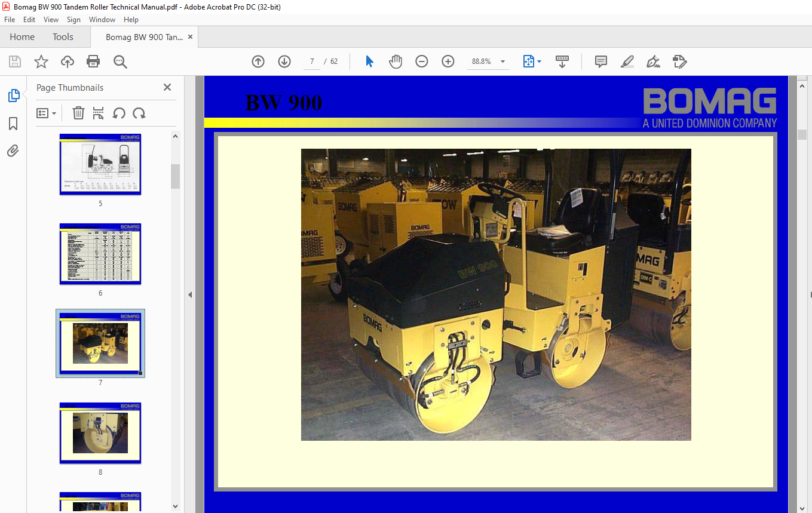Open the File menu
The width and height of the screenshot is (812, 513).
pyautogui.click(x=10, y=20)
